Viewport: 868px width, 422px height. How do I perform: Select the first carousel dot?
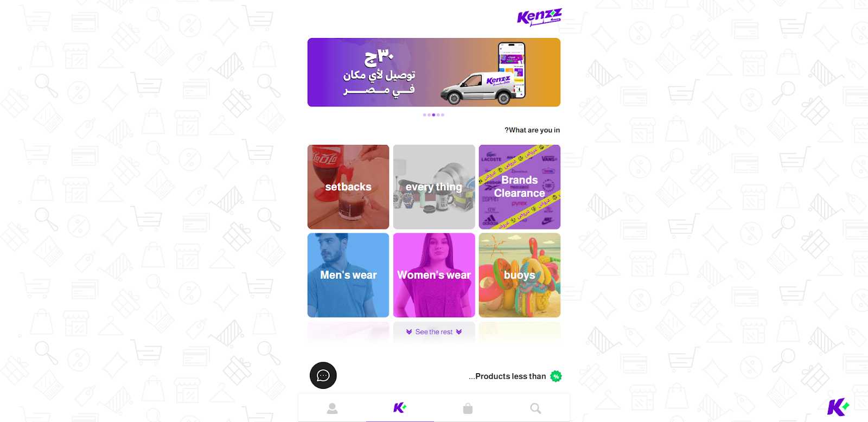[424, 115]
